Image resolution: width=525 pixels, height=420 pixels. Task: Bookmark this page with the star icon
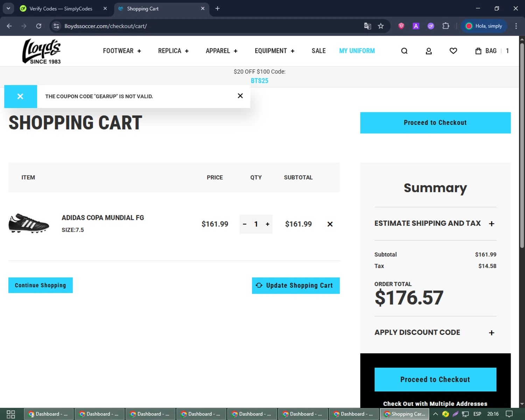(x=381, y=26)
